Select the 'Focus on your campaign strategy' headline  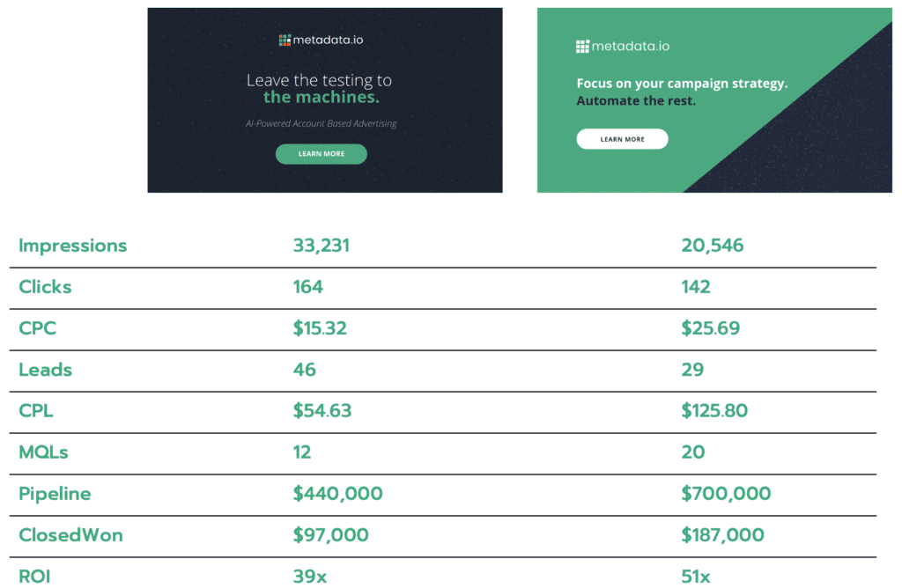click(x=682, y=84)
